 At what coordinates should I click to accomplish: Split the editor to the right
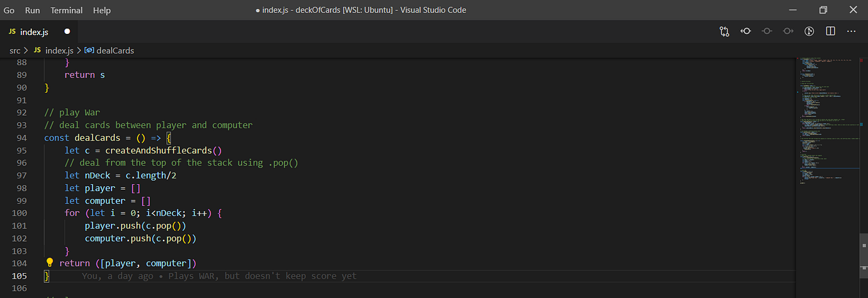[830, 31]
